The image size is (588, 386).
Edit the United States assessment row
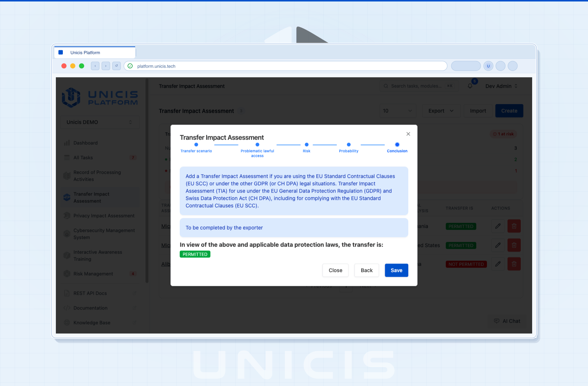(498, 245)
